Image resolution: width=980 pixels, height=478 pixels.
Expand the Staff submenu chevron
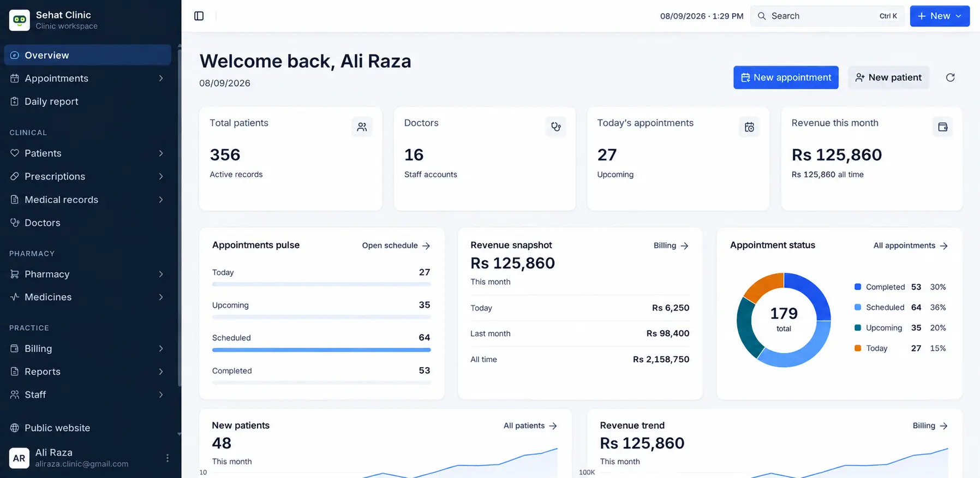click(161, 395)
